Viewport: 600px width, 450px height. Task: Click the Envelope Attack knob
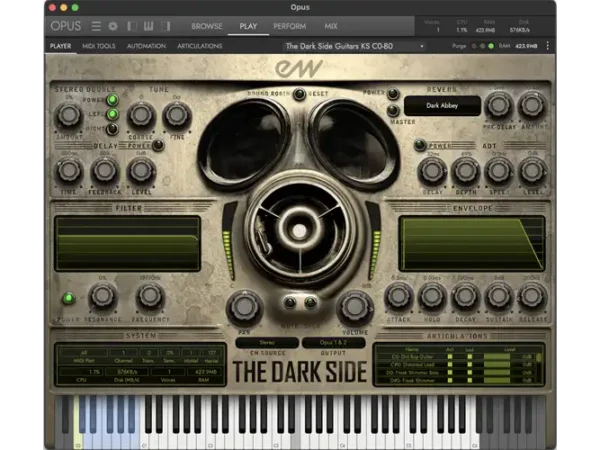click(399, 297)
